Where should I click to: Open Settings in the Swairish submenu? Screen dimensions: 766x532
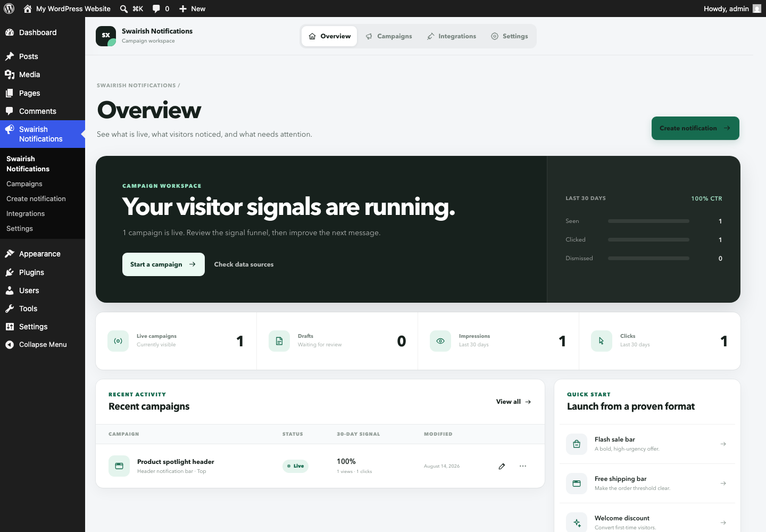tap(20, 229)
